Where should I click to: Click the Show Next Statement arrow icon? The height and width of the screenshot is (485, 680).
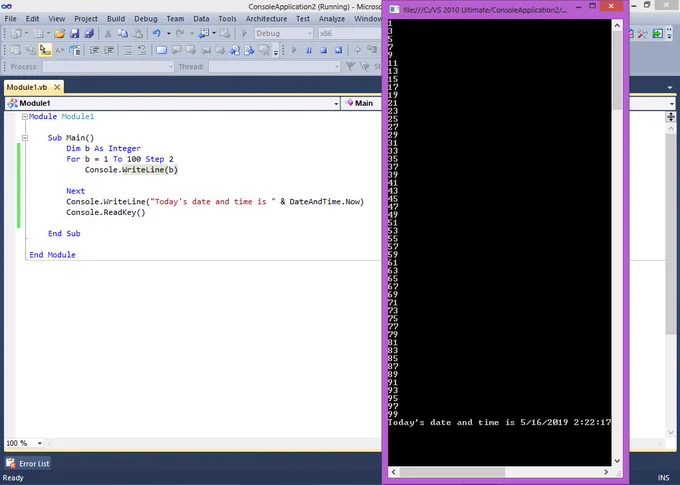[x=357, y=50]
